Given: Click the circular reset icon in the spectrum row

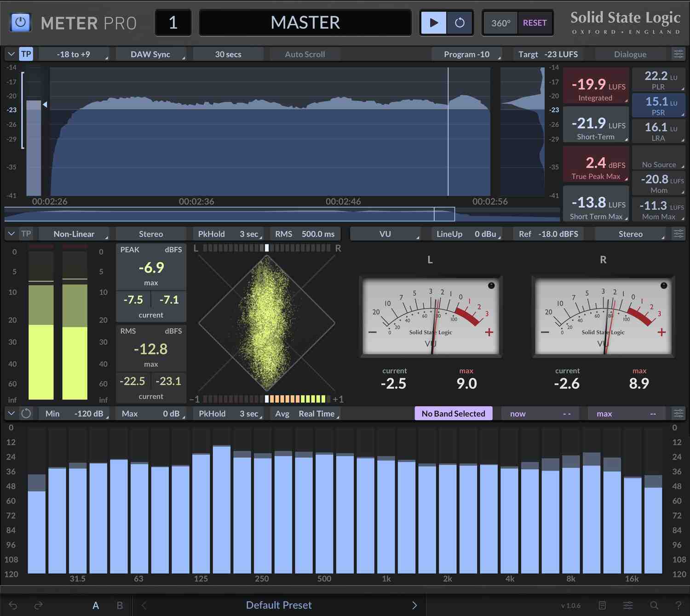Looking at the screenshot, I should [x=26, y=413].
